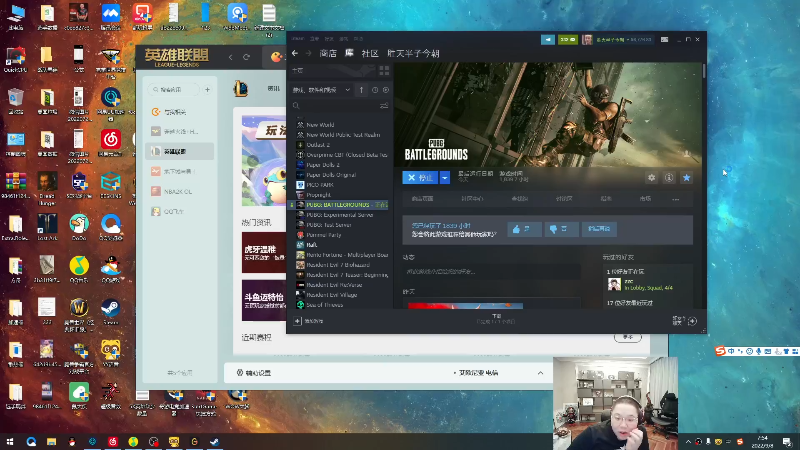The image size is (800, 450).
Task: Select Outlast 2 in game list
Action: [318, 145]
